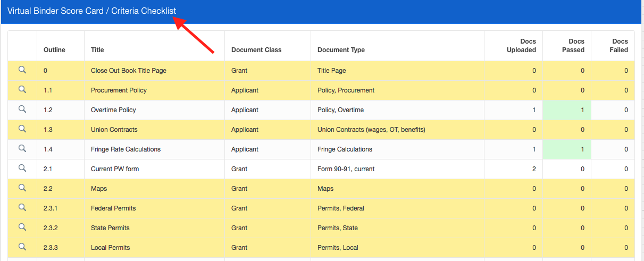Open magnifier icon for Federal Permits row
The height and width of the screenshot is (261, 644).
(22, 207)
